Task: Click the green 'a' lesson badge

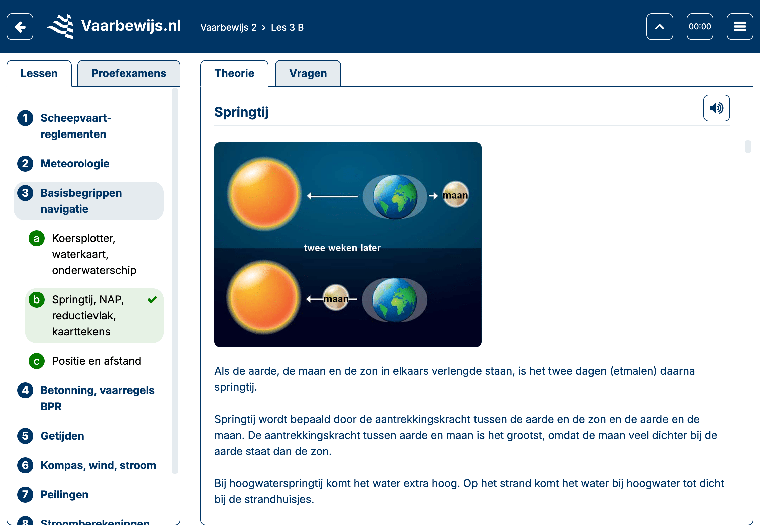Action: 37,239
